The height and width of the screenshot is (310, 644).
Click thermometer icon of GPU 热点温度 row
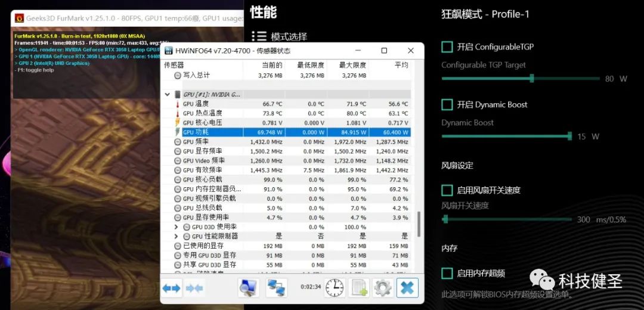(178, 113)
